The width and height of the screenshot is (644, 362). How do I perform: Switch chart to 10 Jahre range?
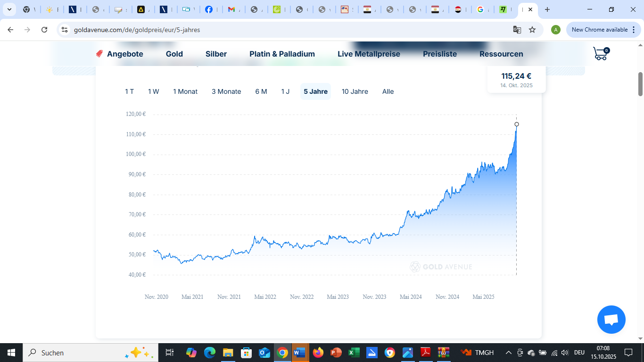coord(355,91)
